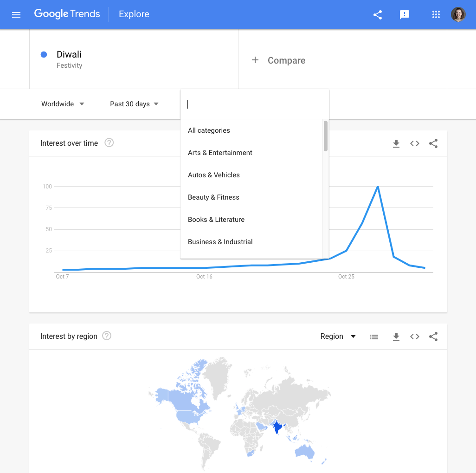Click the Oct 16 axis label
This screenshot has height=473, width=476.
204,277
